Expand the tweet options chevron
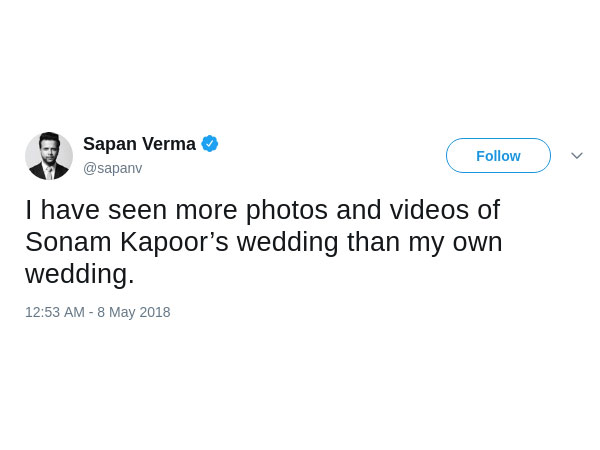 [x=577, y=156]
